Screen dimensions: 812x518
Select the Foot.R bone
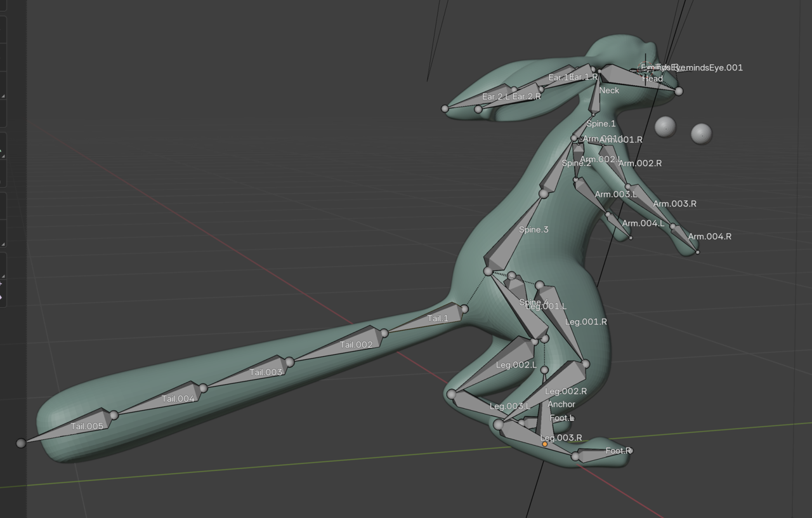coord(603,453)
